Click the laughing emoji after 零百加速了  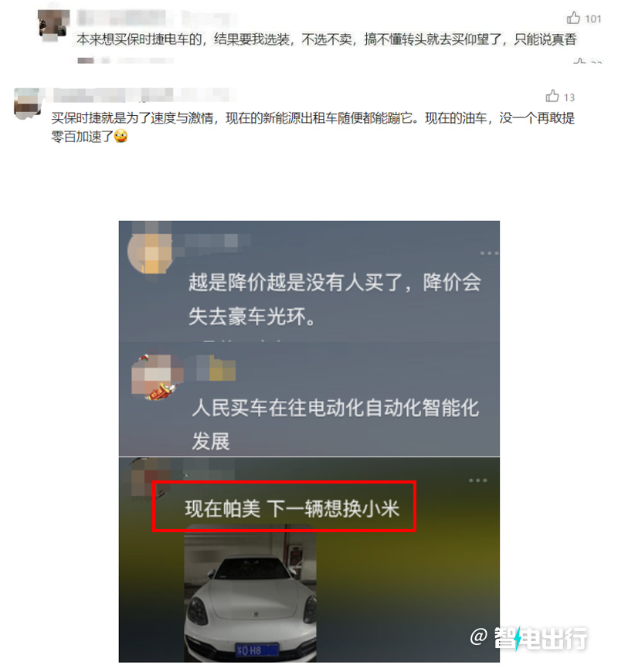[x=121, y=136]
